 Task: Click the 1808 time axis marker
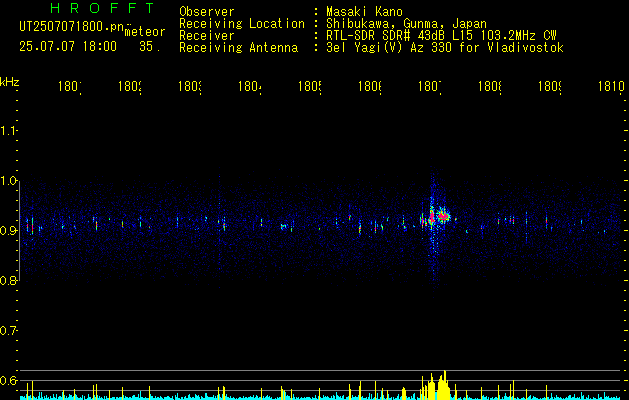click(490, 86)
